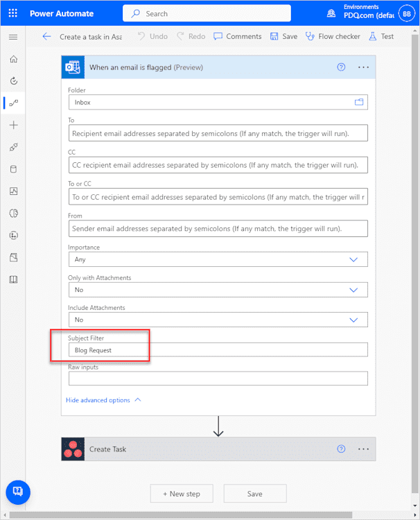Open the Environments picker icon
Image resolution: width=420 pixels, height=520 pixels.
[331, 13]
